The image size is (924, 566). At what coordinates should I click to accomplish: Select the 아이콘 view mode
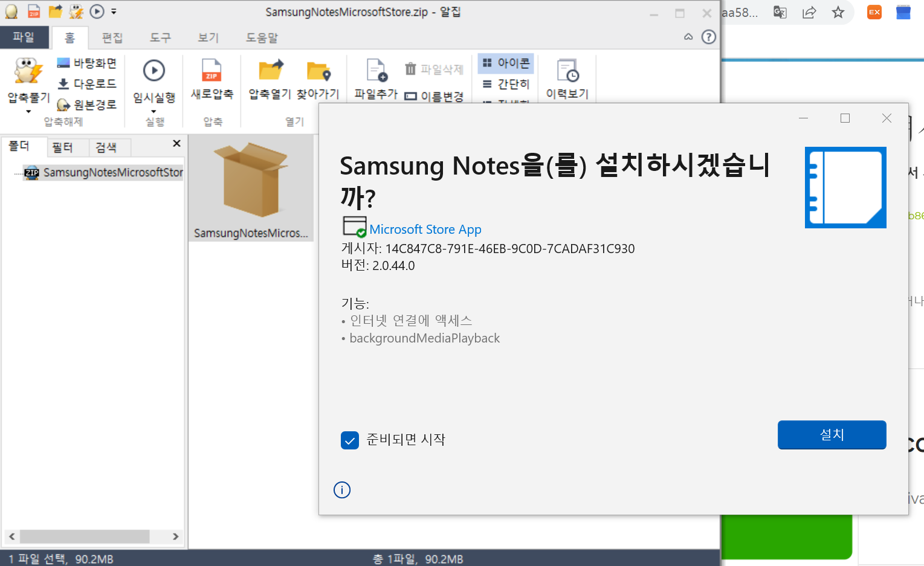[506, 63]
